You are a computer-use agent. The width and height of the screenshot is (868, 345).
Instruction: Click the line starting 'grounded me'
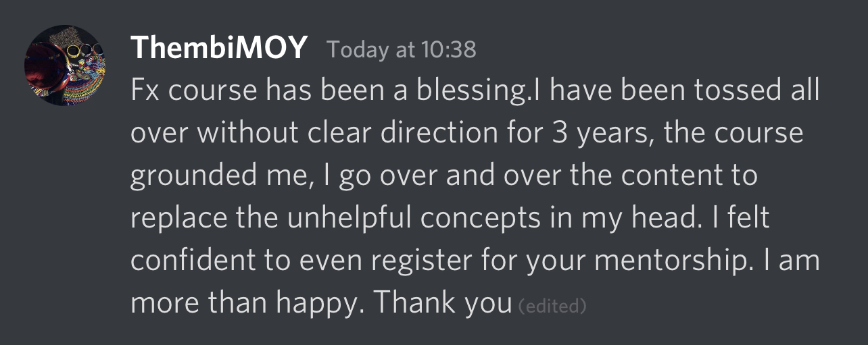[x=443, y=177]
